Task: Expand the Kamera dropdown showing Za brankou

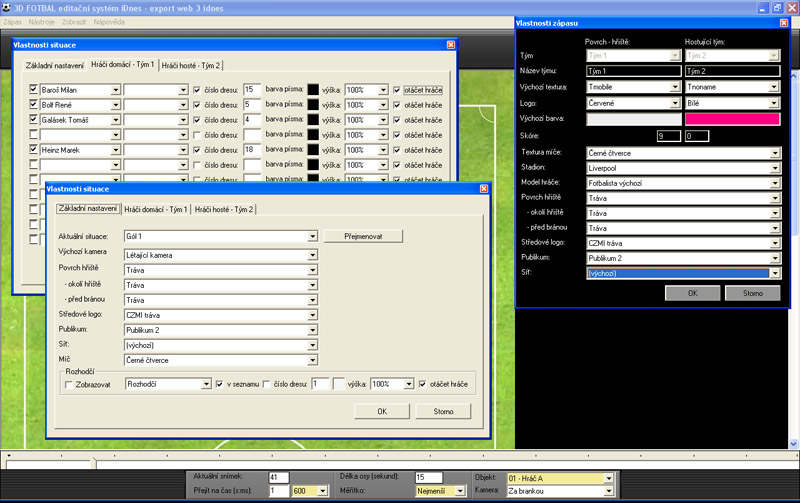Action: click(x=608, y=492)
